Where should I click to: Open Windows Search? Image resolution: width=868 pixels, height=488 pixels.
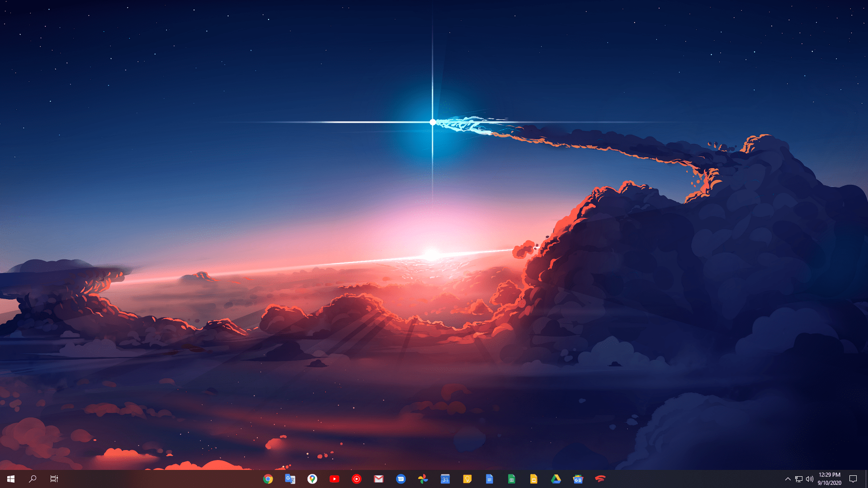coord(32,479)
